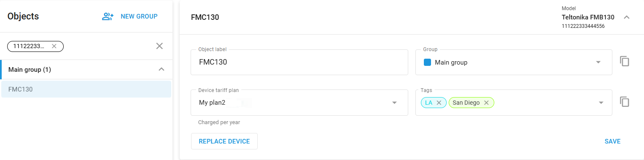Open the Device tariff plan dropdown
This screenshot has width=644, height=160.
pyautogui.click(x=299, y=103)
